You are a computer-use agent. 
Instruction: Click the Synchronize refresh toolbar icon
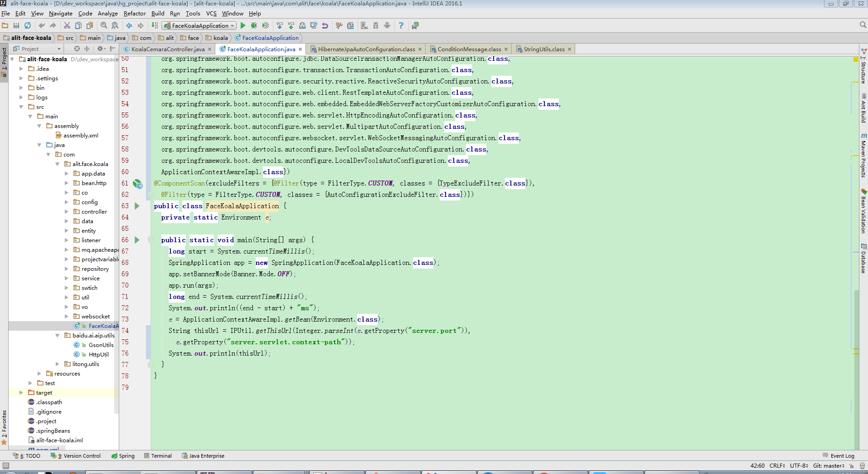pos(28,25)
